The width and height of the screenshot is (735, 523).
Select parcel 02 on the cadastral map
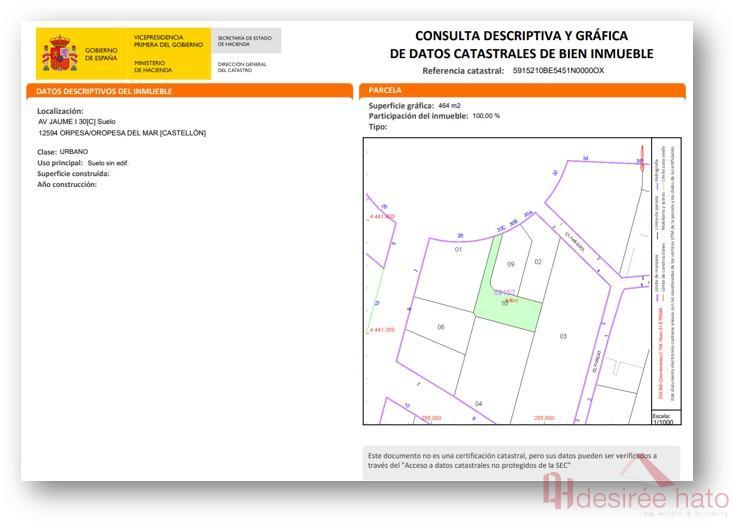[x=538, y=262]
